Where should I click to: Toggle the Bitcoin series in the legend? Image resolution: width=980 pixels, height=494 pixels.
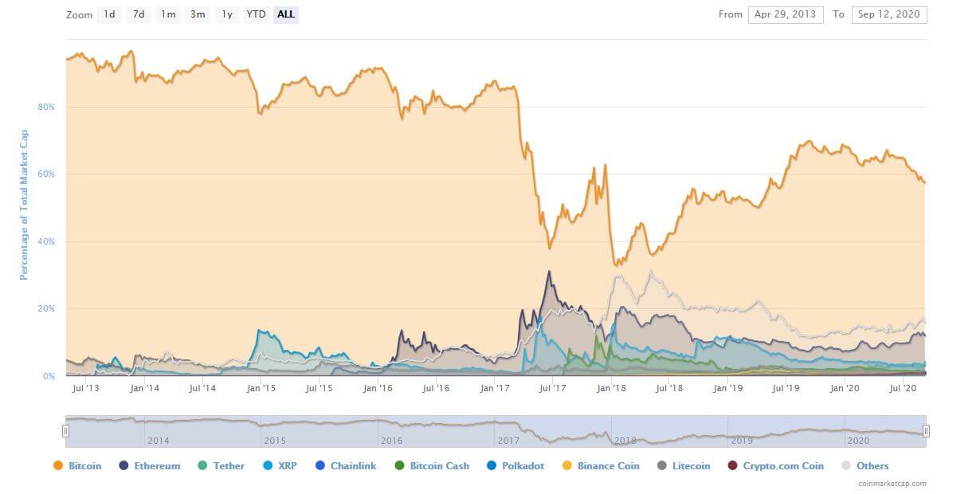(x=77, y=465)
